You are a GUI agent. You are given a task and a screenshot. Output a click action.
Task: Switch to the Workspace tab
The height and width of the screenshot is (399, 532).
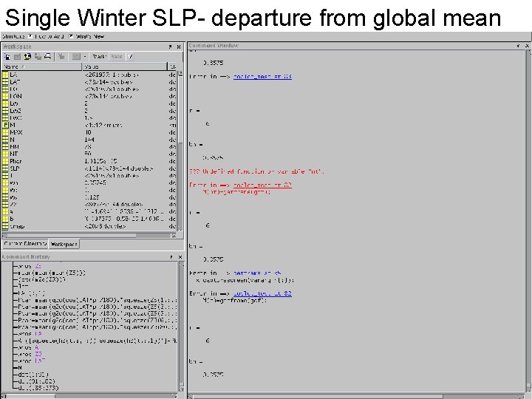tap(64, 244)
